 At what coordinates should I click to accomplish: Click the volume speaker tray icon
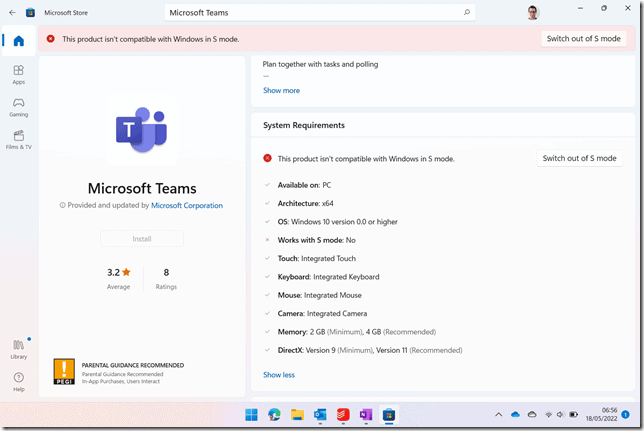[x=561, y=415]
